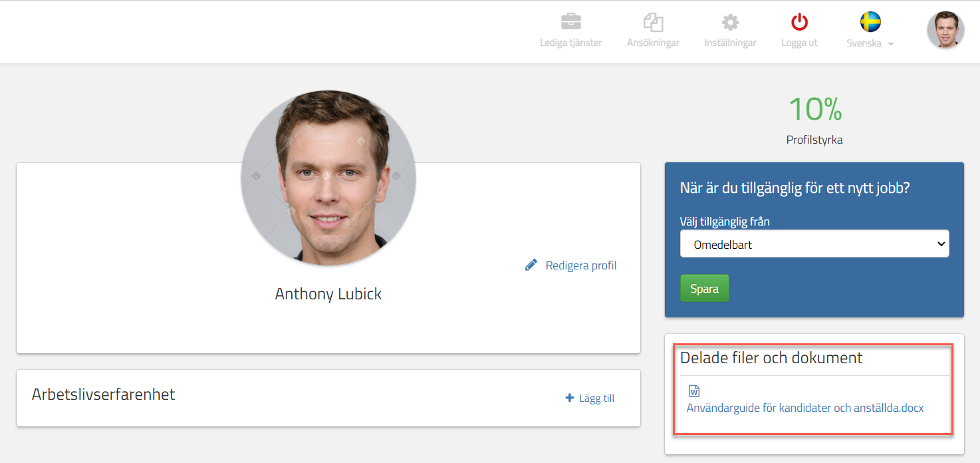Click the Swedish flag icon
The height and width of the screenshot is (463, 980).
(870, 22)
